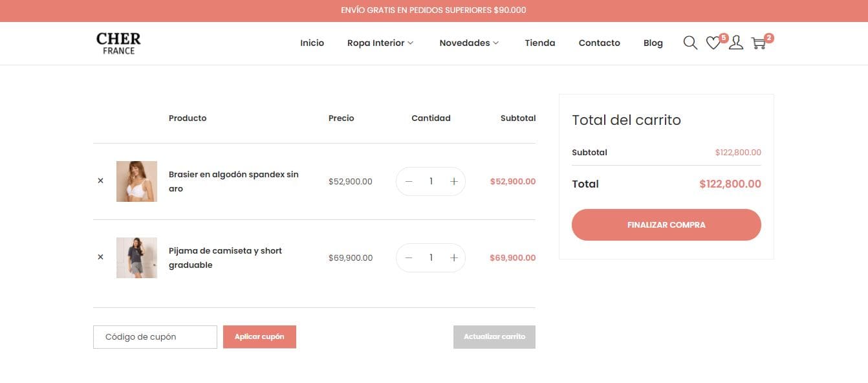
Task: Open the shopping cart icon
Action: [x=759, y=43]
